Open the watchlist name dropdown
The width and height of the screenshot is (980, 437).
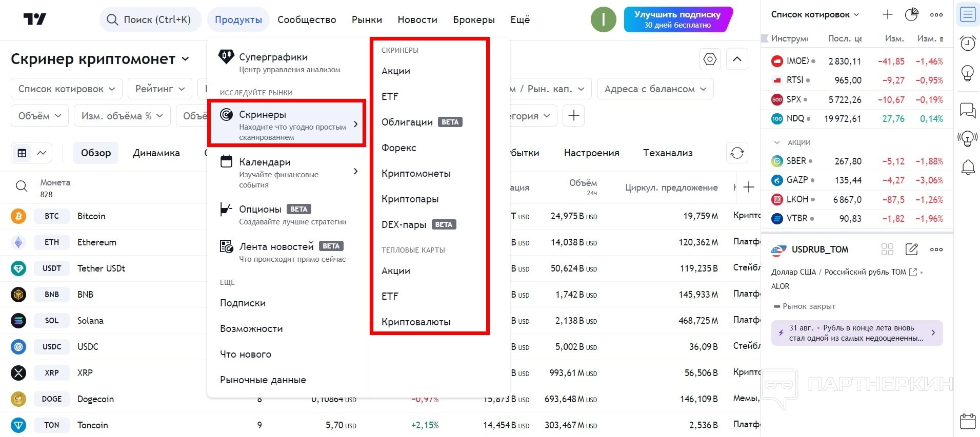click(815, 14)
